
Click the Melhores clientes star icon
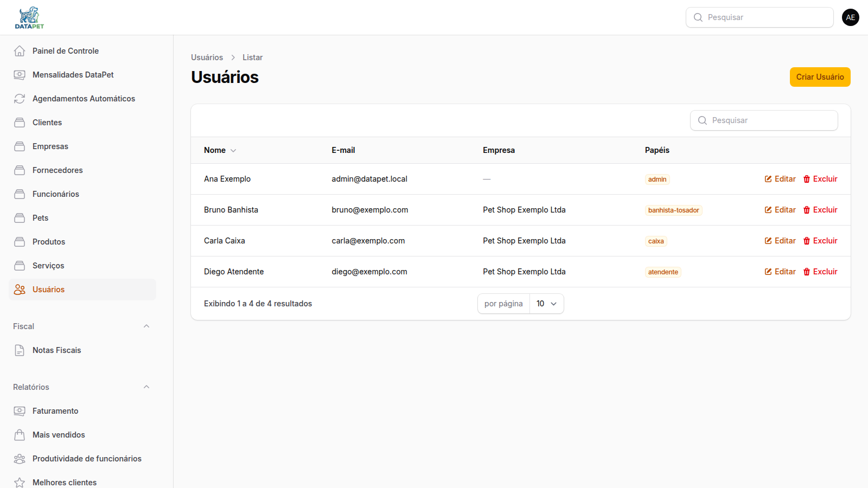pyautogui.click(x=20, y=483)
